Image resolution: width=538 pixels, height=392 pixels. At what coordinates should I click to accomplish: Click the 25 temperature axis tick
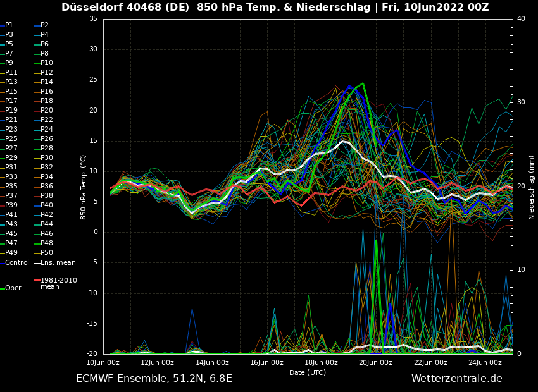tap(93, 80)
